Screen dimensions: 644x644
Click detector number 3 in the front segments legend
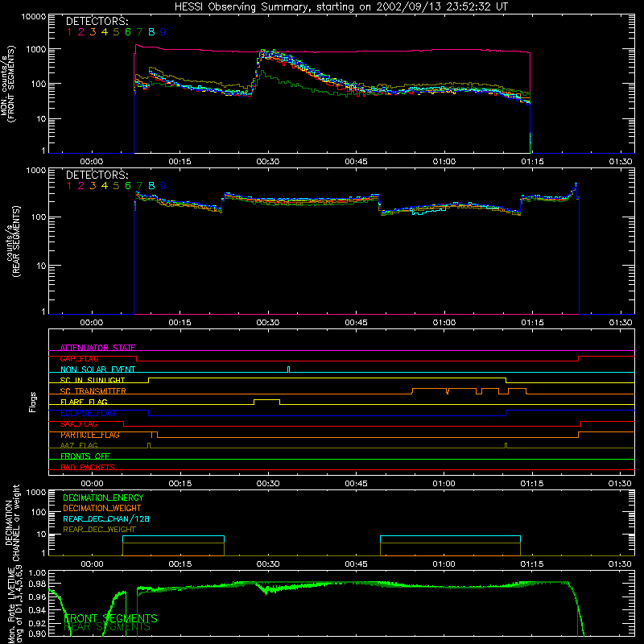pos(93,32)
